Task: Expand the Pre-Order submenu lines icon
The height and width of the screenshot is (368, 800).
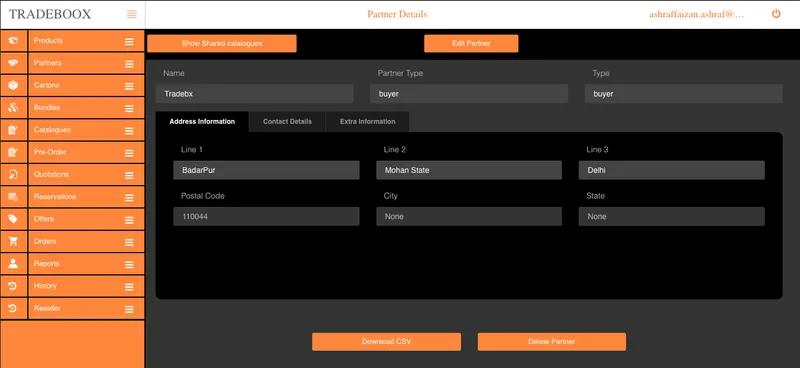Action: click(129, 153)
